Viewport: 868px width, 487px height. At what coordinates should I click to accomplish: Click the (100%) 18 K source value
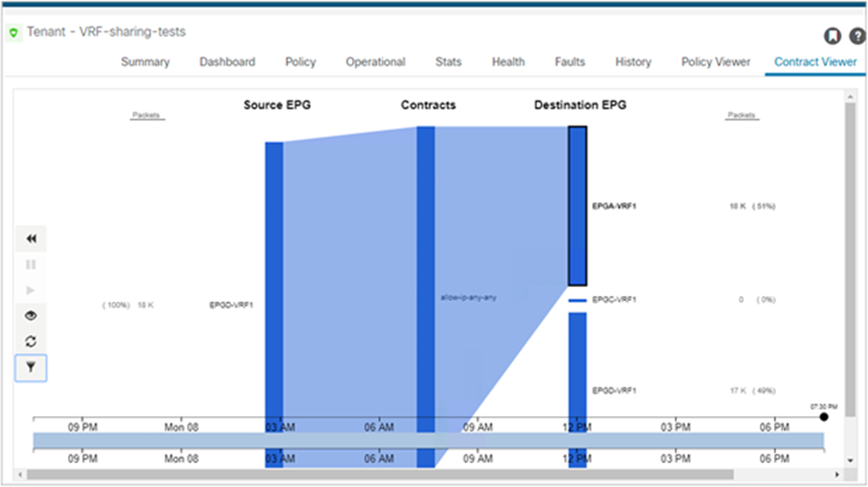(129, 304)
